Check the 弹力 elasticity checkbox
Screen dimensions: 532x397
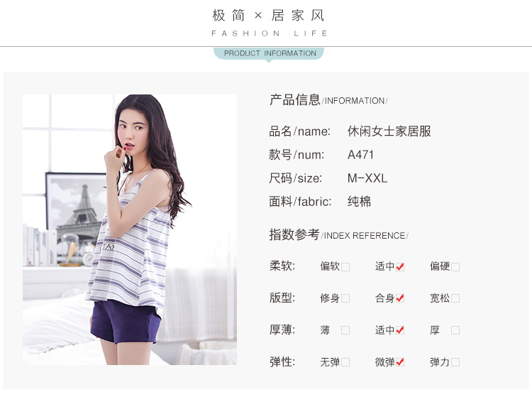(x=455, y=362)
